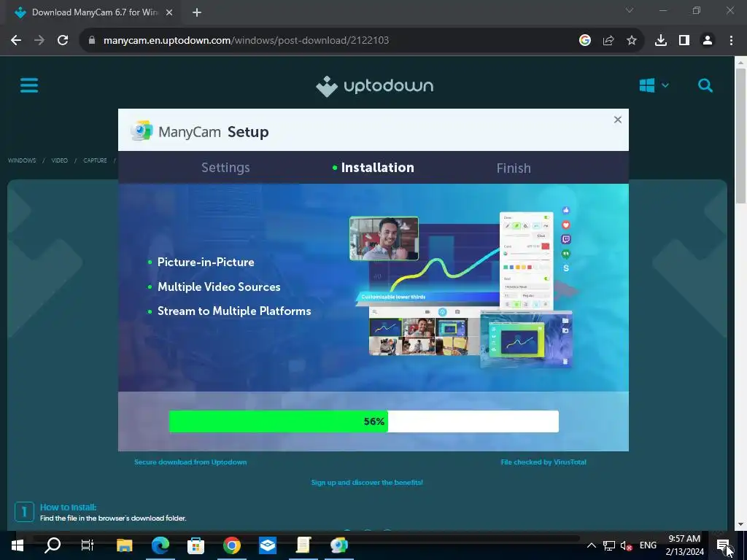Image resolution: width=747 pixels, height=560 pixels.
Task: Open Chrome profile menu
Action: [x=708, y=40]
